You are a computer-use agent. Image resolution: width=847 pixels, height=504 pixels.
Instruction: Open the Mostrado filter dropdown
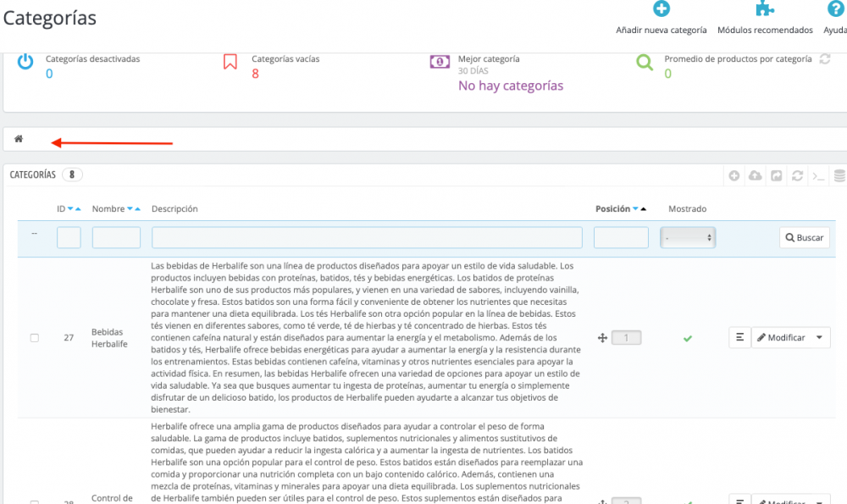point(688,237)
